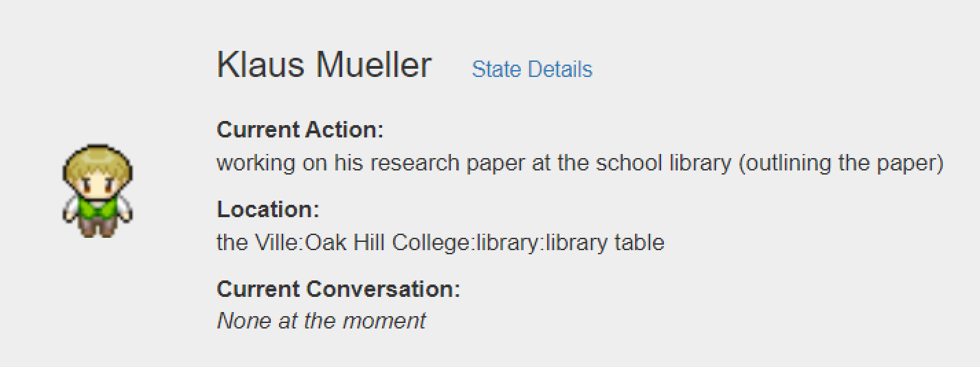
Task: Click the surname 'Mueller' in heading
Action: coord(374,65)
